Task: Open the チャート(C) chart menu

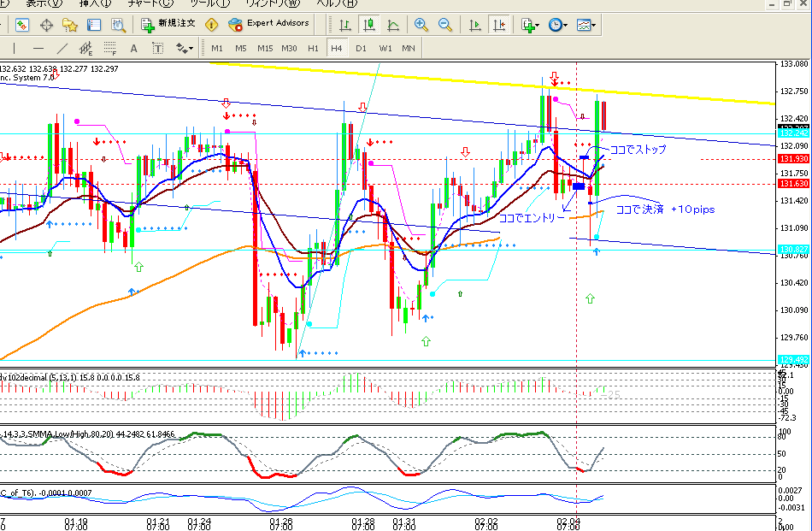Action: [x=150, y=3]
